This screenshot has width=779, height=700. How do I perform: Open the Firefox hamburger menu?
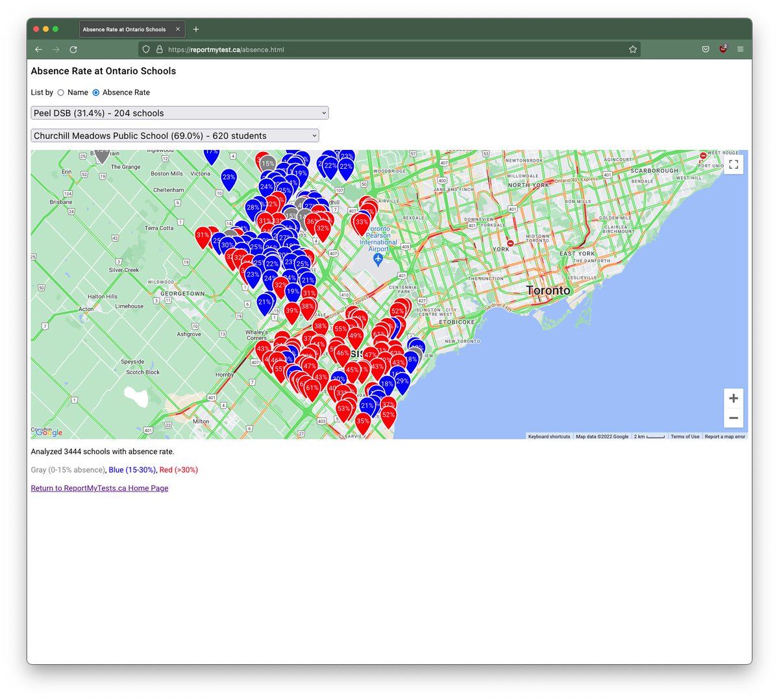[x=740, y=49]
